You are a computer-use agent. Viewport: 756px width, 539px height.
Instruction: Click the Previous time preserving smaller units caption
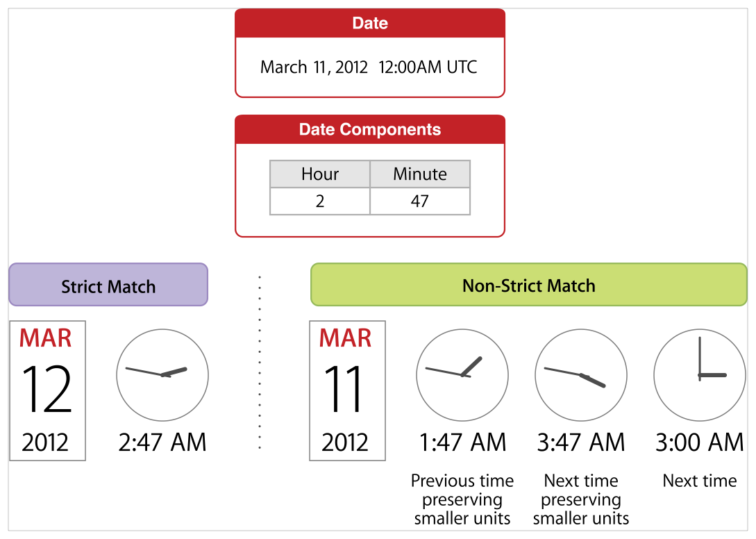[x=462, y=499]
